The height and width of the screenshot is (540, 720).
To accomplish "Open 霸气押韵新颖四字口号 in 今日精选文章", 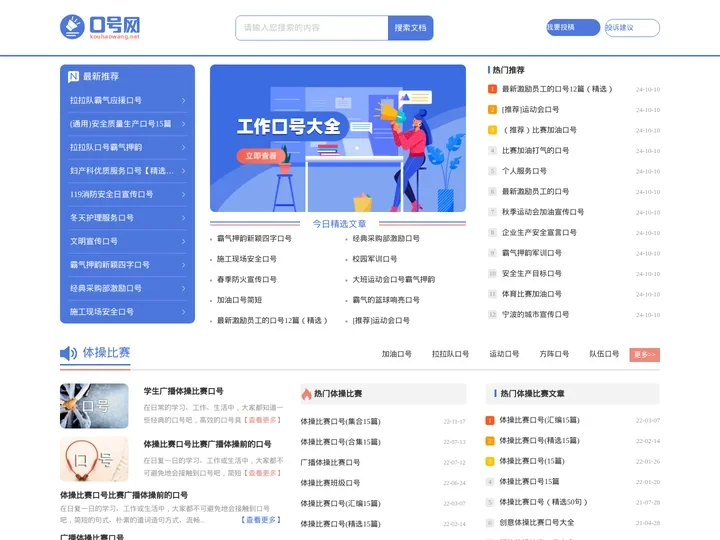I will coord(254,238).
